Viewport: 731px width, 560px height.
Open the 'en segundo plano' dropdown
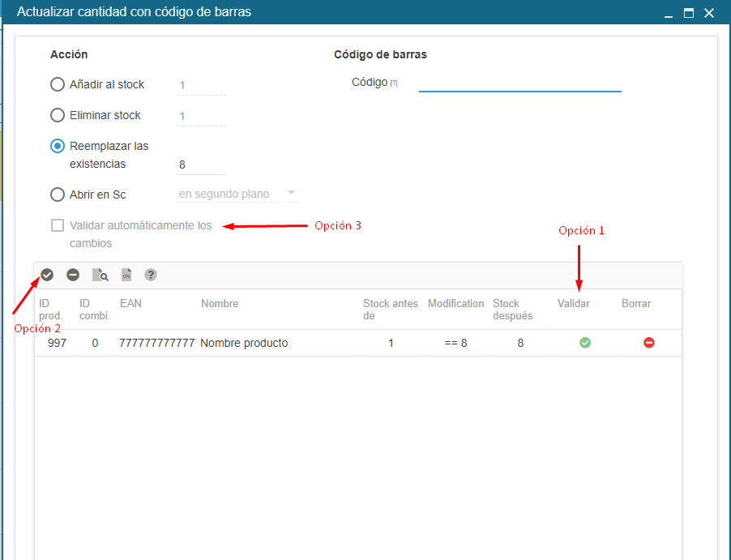coord(237,195)
